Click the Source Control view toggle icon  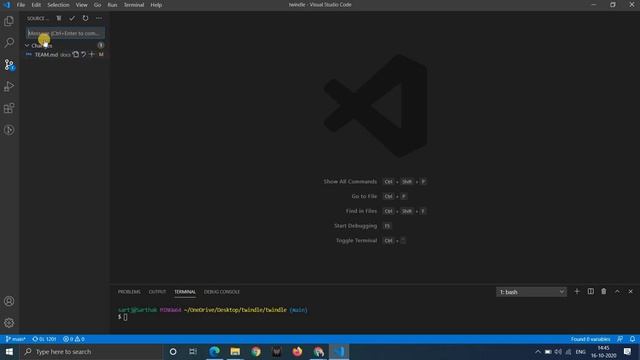point(59,18)
